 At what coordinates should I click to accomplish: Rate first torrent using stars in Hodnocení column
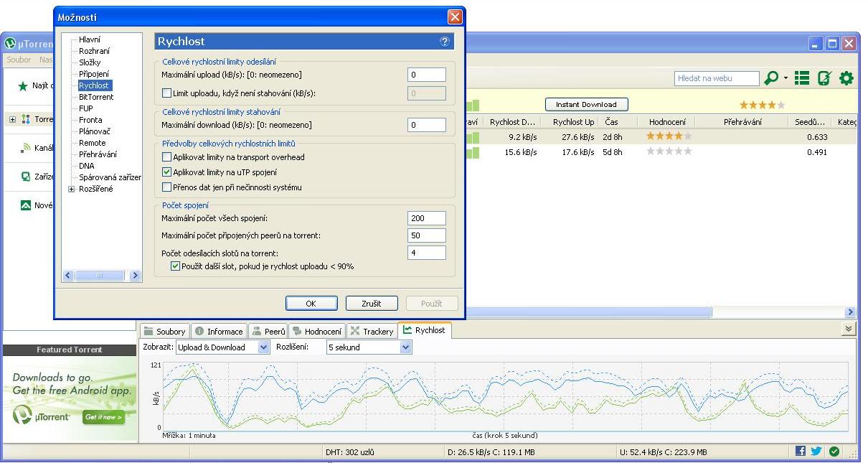tap(669, 136)
